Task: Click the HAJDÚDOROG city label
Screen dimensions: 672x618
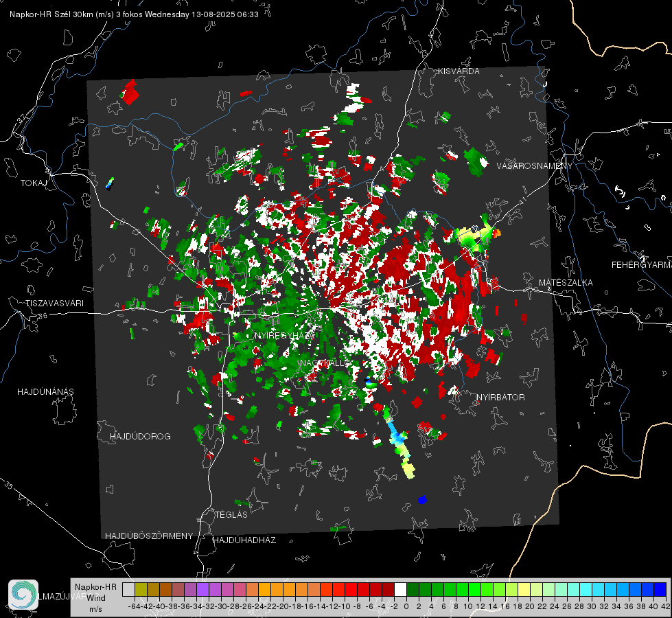Action: click(140, 437)
